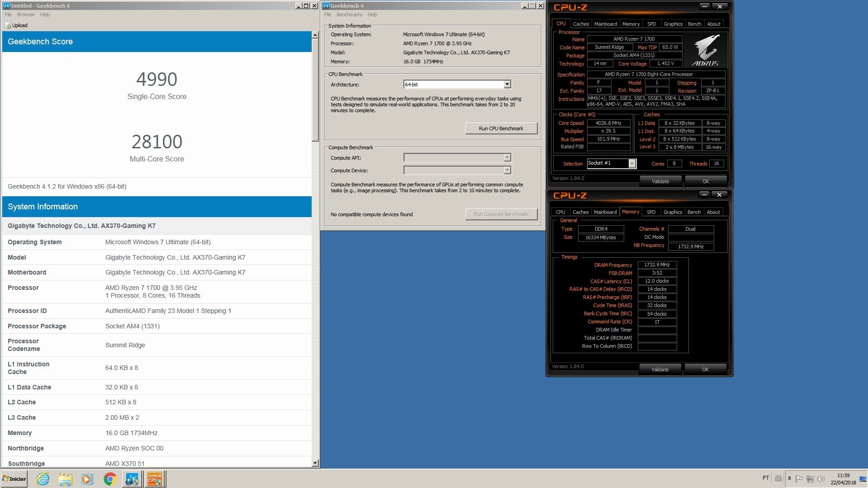
Task: Click FSB:DRAM ratio value 3:52
Action: (x=657, y=273)
